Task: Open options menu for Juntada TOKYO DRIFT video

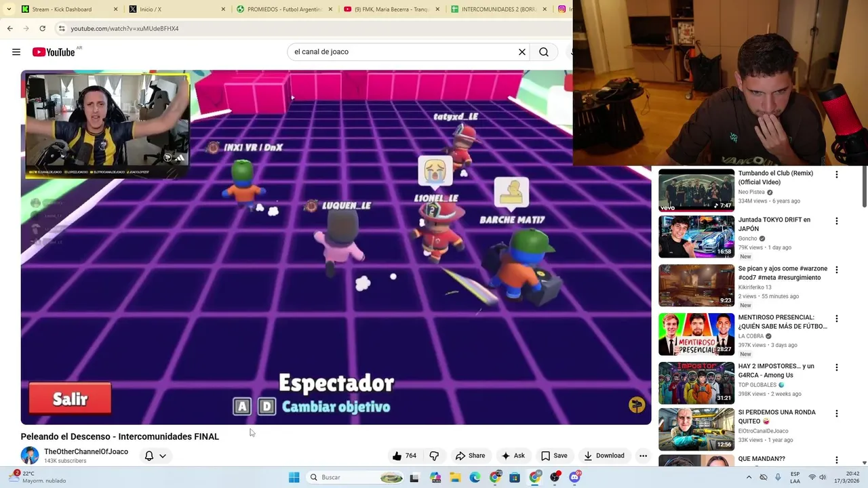Action: pyautogui.click(x=836, y=221)
